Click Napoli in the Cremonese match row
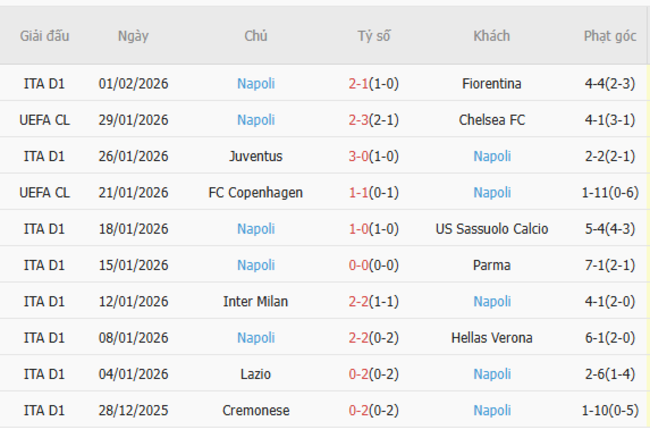650x438 pixels. pos(492,410)
